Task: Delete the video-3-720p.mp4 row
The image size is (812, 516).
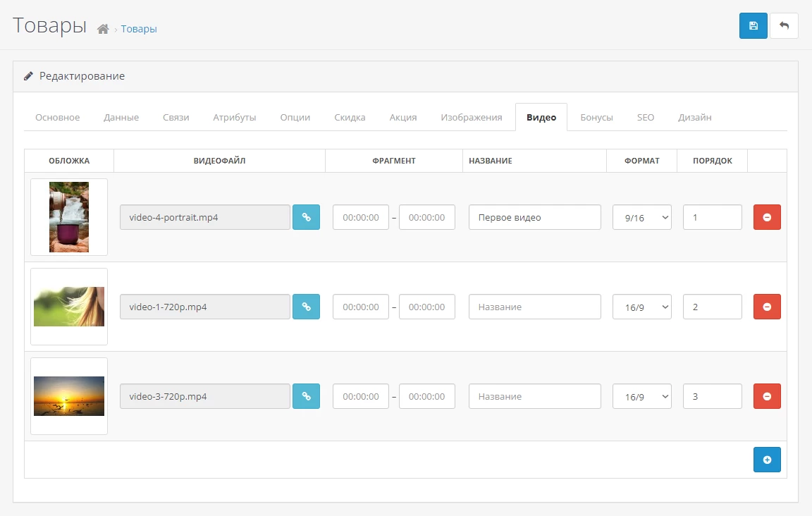Action: click(767, 396)
